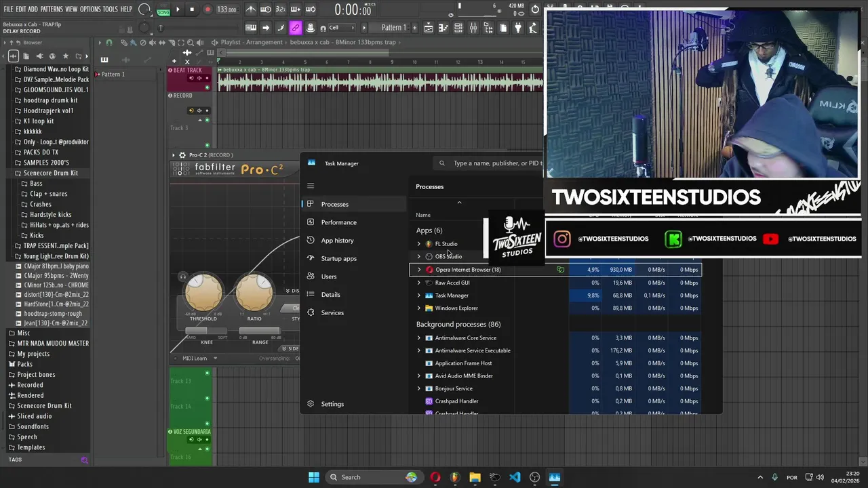Open the MIDI Learn dropdown in Pro-C 2
The width and height of the screenshot is (868, 488).
(x=200, y=359)
